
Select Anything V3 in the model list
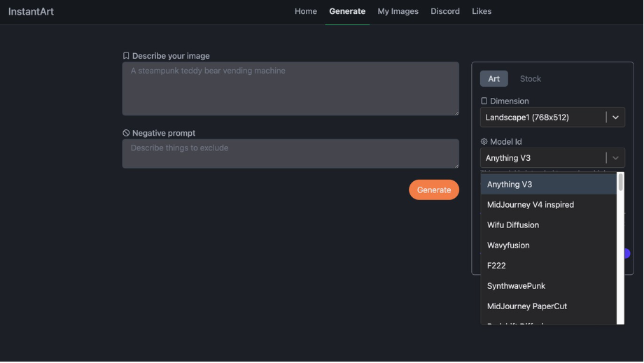(549, 184)
